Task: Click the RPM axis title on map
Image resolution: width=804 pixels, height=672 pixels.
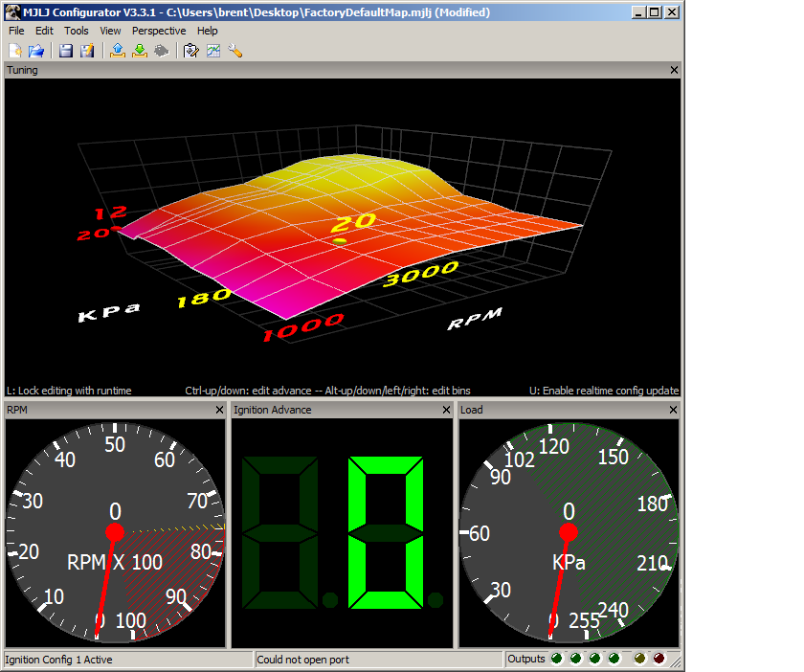Action: coord(475,319)
